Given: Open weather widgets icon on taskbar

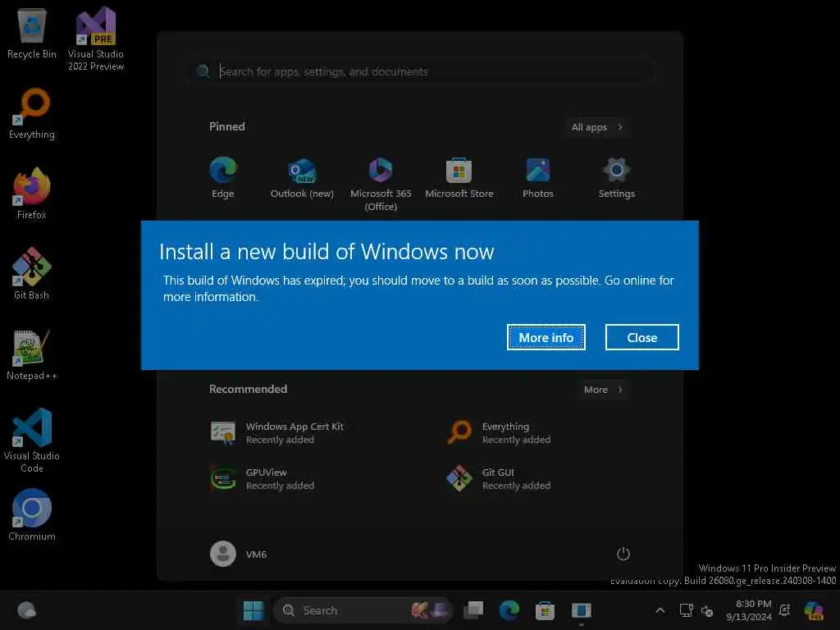Looking at the screenshot, I should (26, 610).
